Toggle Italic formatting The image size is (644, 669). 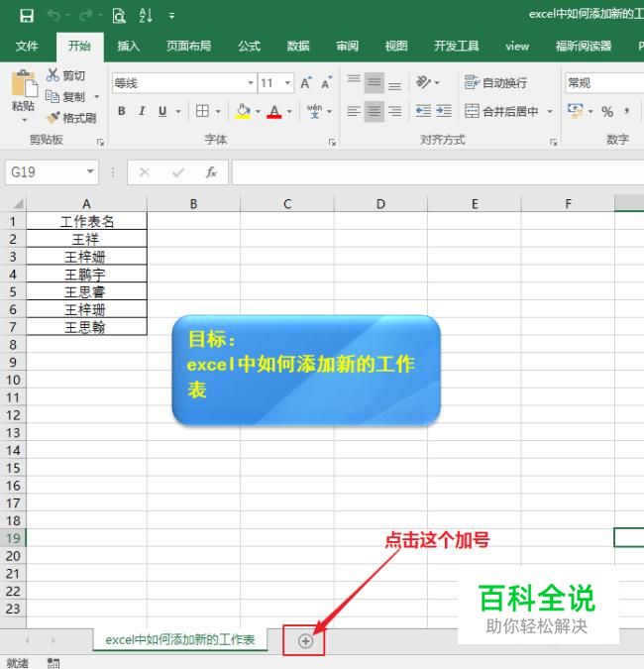pos(142,111)
